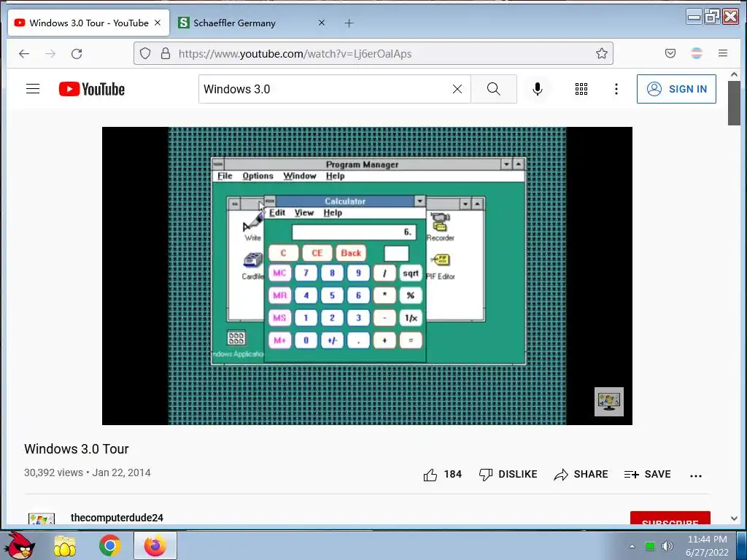Open the YouTube apps grid

pyautogui.click(x=581, y=89)
